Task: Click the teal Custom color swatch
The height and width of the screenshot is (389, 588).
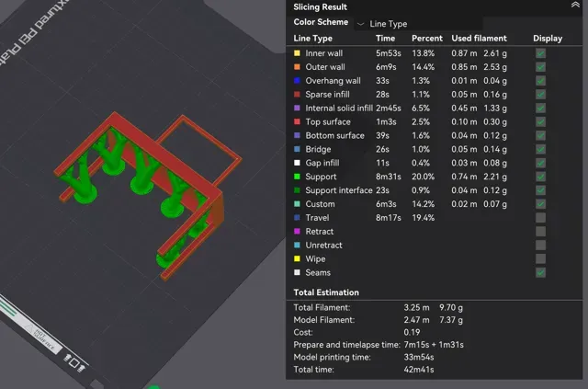Action: pyautogui.click(x=297, y=204)
